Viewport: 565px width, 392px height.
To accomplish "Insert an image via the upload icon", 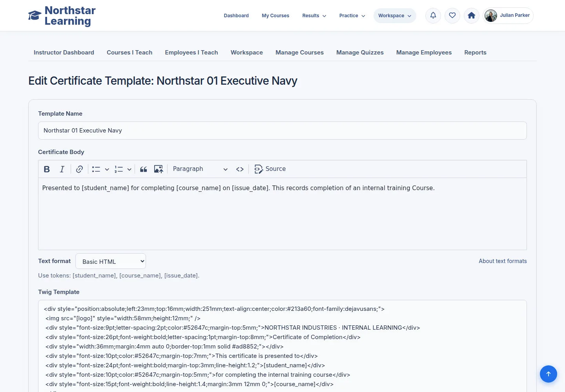I will (x=159, y=169).
